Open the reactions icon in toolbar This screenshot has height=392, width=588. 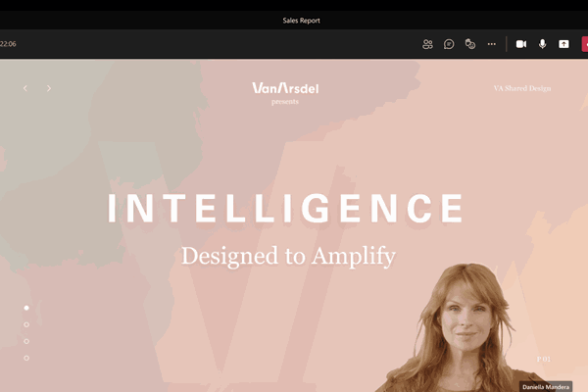[x=470, y=44]
